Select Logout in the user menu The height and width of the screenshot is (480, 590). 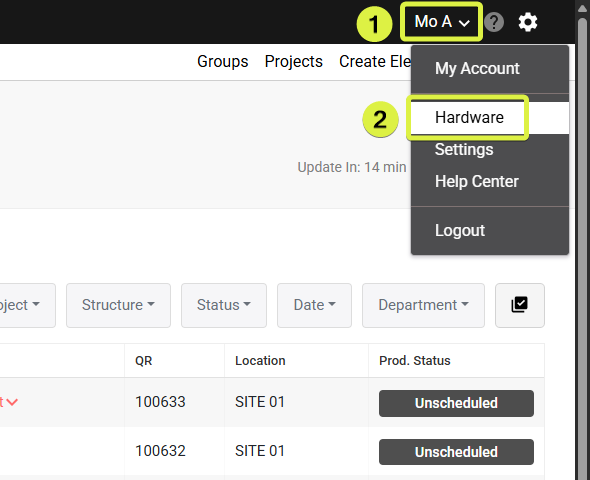(460, 230)
